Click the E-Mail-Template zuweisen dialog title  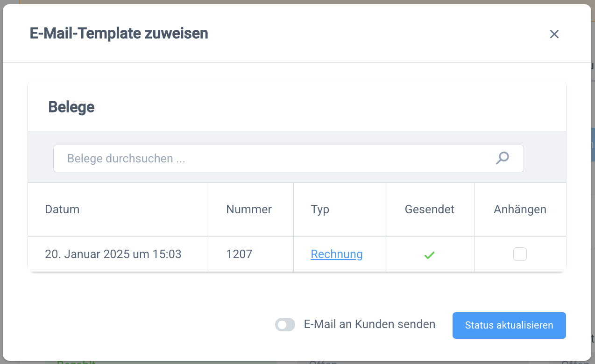coord(119,33)
